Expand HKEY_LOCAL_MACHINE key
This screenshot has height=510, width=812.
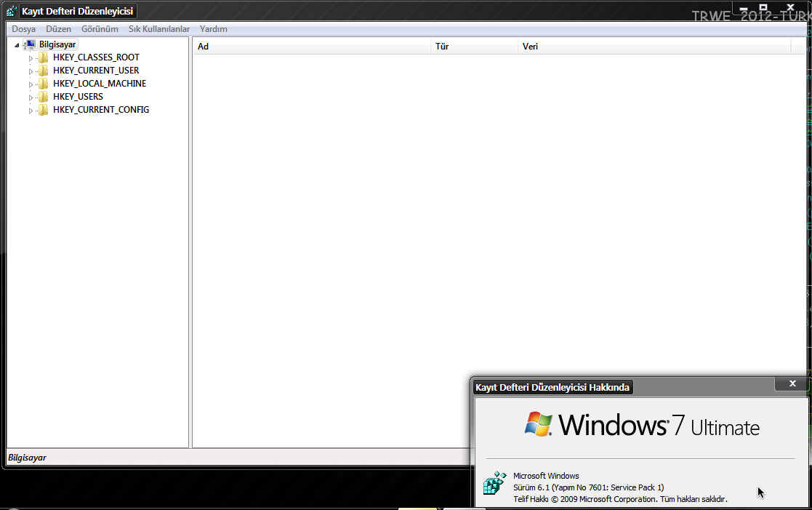click(x=31, y=84)
